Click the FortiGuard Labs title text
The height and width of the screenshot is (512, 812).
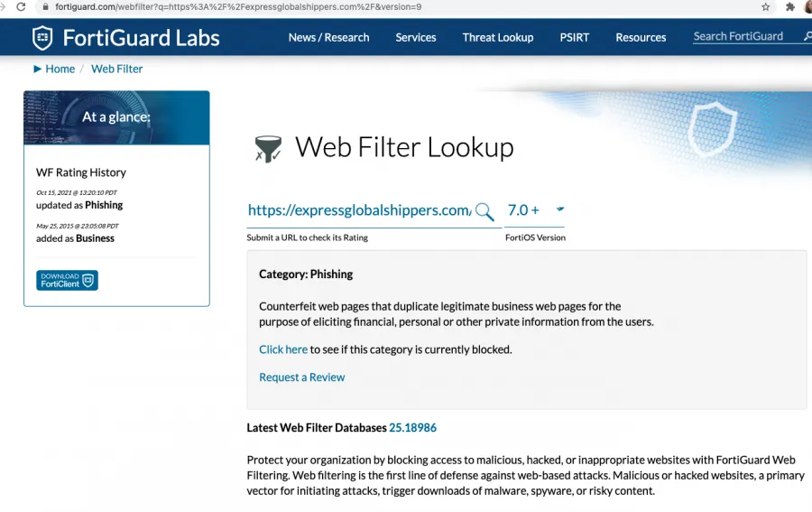(x=141, y=38)
